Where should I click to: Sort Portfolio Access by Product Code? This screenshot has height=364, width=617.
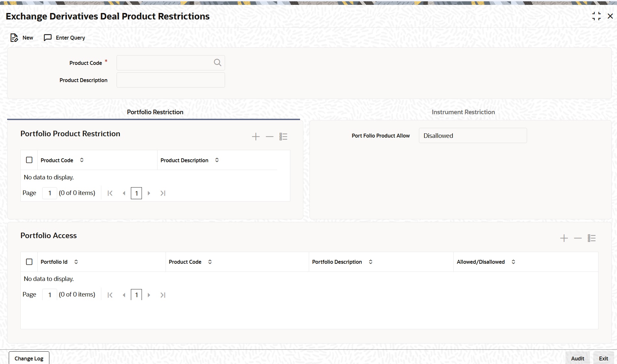tap(210, 262)
